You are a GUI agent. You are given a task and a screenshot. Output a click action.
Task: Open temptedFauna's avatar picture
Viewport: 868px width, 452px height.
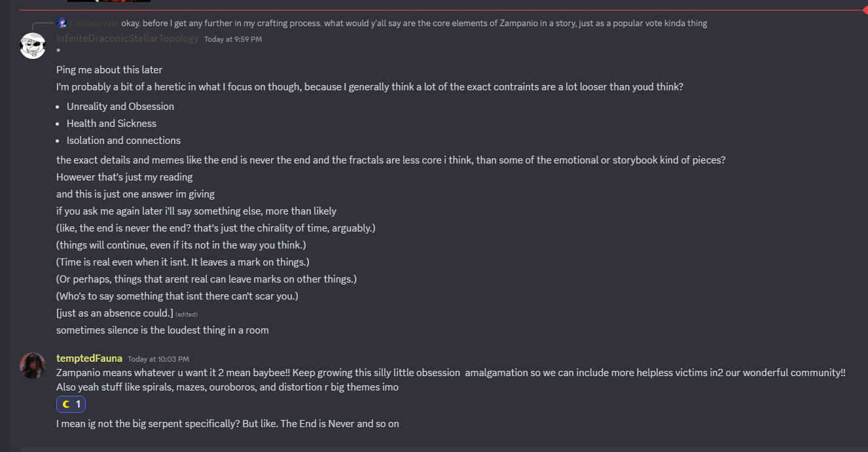pyautogui.click(x=33, y=365)
